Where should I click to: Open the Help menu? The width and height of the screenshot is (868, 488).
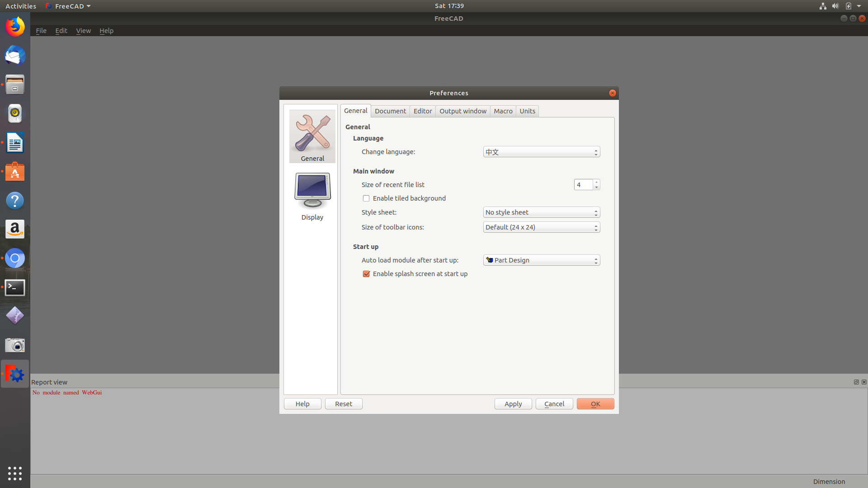point(106,31)
